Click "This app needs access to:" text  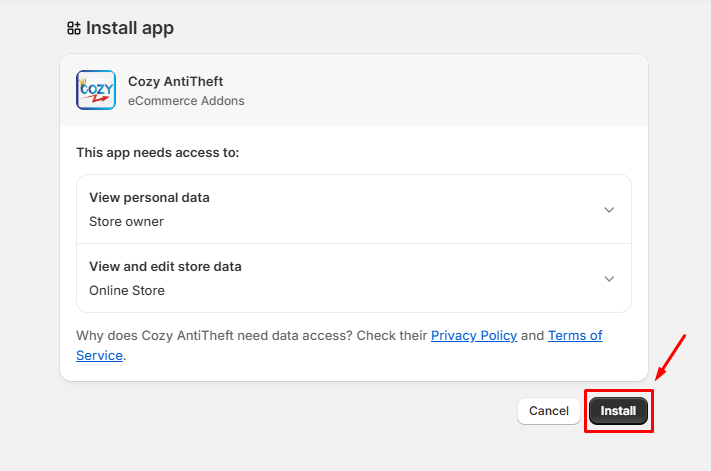[157, 153]
